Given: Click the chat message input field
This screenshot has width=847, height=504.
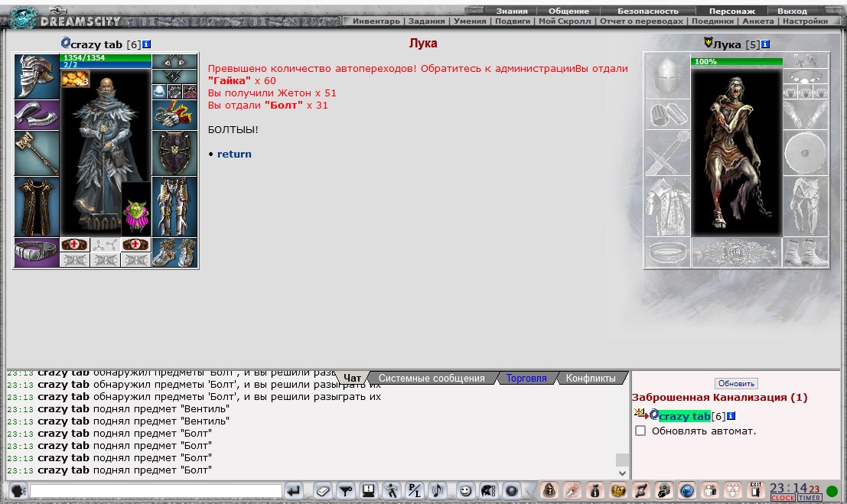Looking at the screenshot, I should point(155,491).
